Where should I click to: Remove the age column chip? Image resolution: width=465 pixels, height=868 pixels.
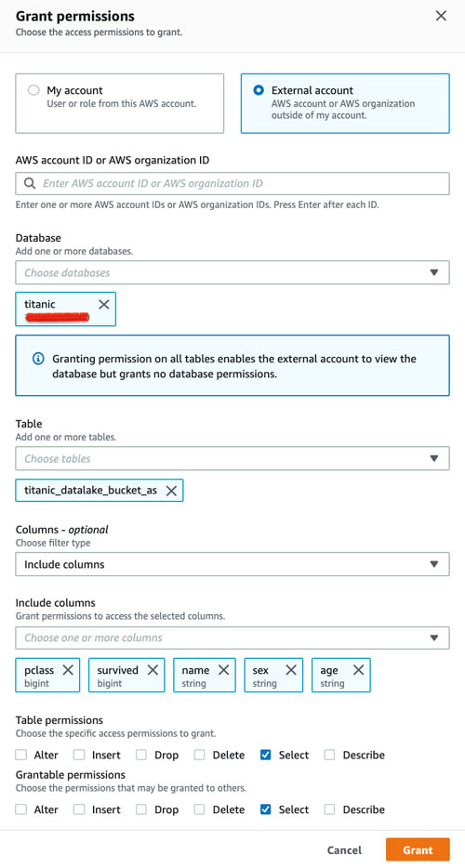pyautogui.click(x=359, y=670)
